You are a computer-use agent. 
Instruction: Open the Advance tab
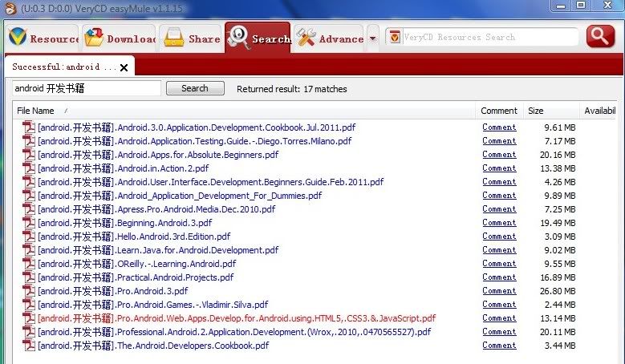pos(329,38)
